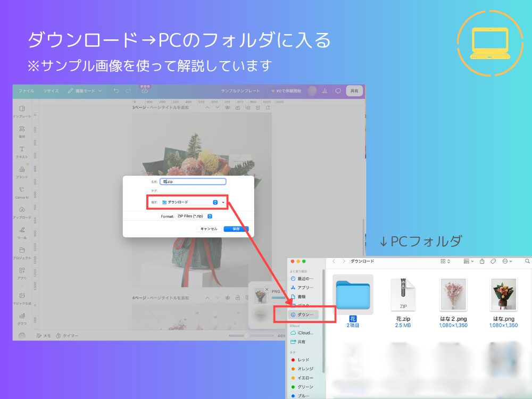Open the テンプレート panel in Canva sidebar
The height and width of the screenshot is (399, 532).
click(x=22, y=112)
